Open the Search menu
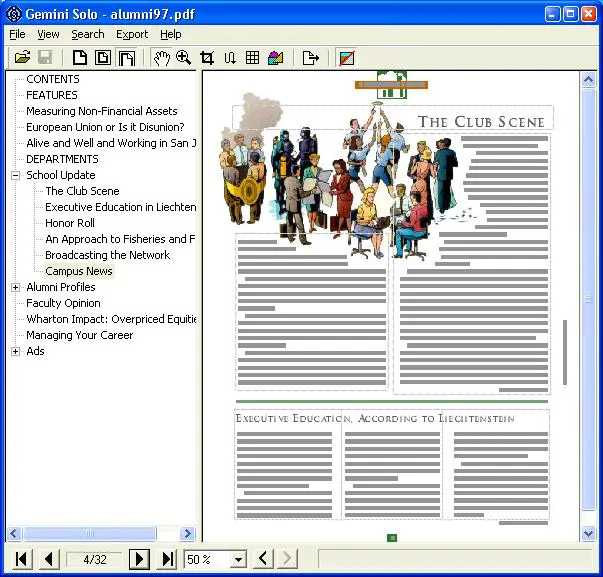Screen dimensions: 603x577 [88, 34]
